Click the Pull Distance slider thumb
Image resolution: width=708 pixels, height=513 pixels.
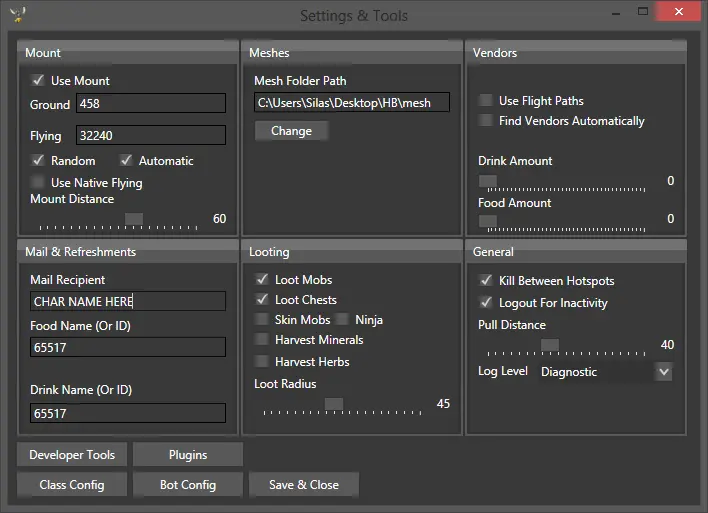click(x=549, y=345)
